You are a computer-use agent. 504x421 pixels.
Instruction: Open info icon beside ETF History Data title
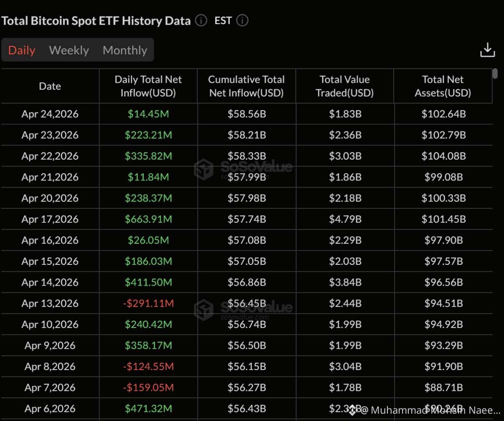tap(201, 20)
